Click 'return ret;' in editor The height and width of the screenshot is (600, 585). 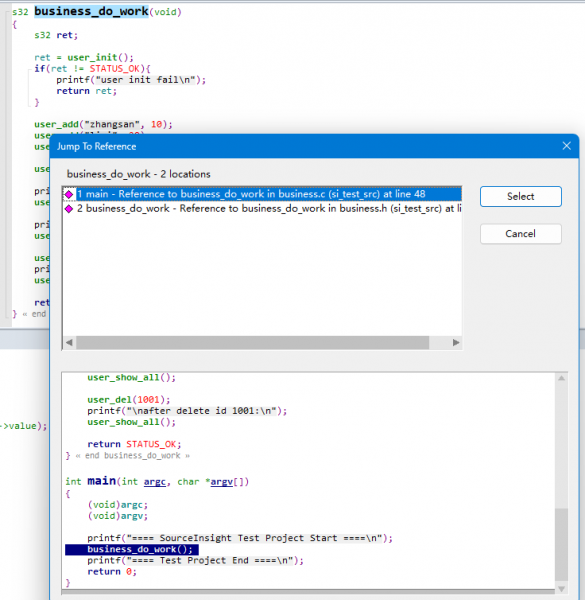86,91
